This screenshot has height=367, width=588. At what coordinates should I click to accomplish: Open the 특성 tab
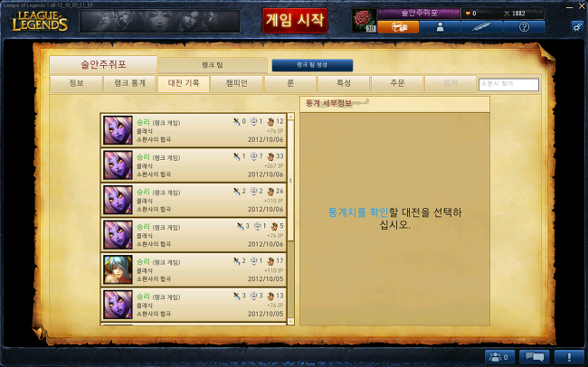coord(344,83)
